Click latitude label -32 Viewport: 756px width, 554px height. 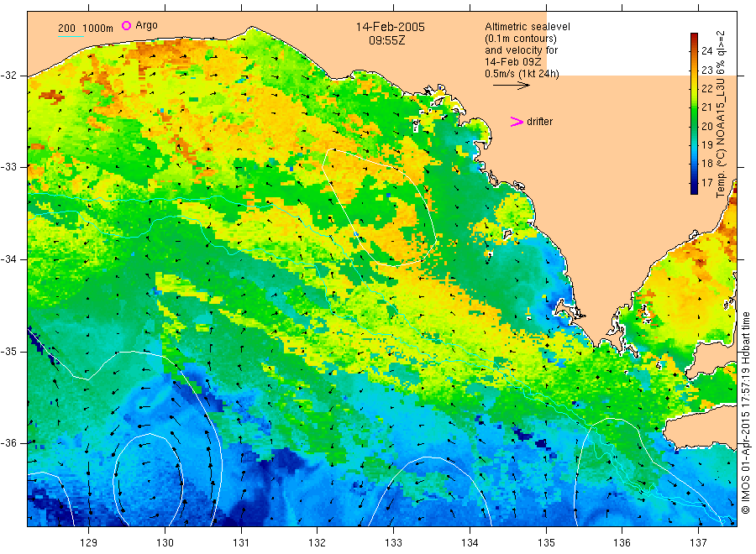tap(8, 76)
